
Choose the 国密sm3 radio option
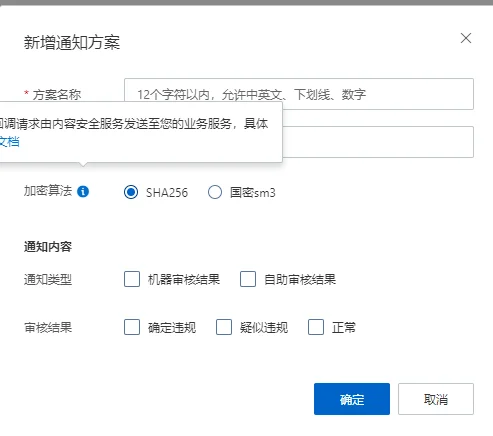pyautogui.click(x=215, y=192)
